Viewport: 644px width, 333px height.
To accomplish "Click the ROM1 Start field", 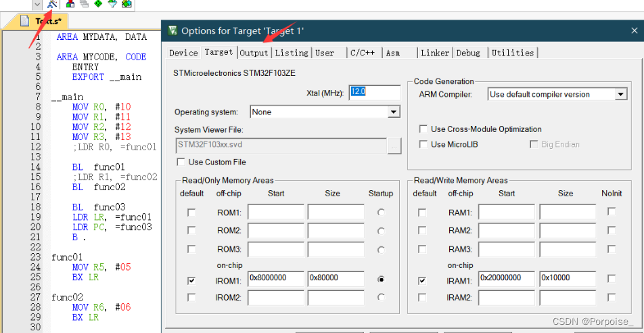I will (x=276, y=212).
